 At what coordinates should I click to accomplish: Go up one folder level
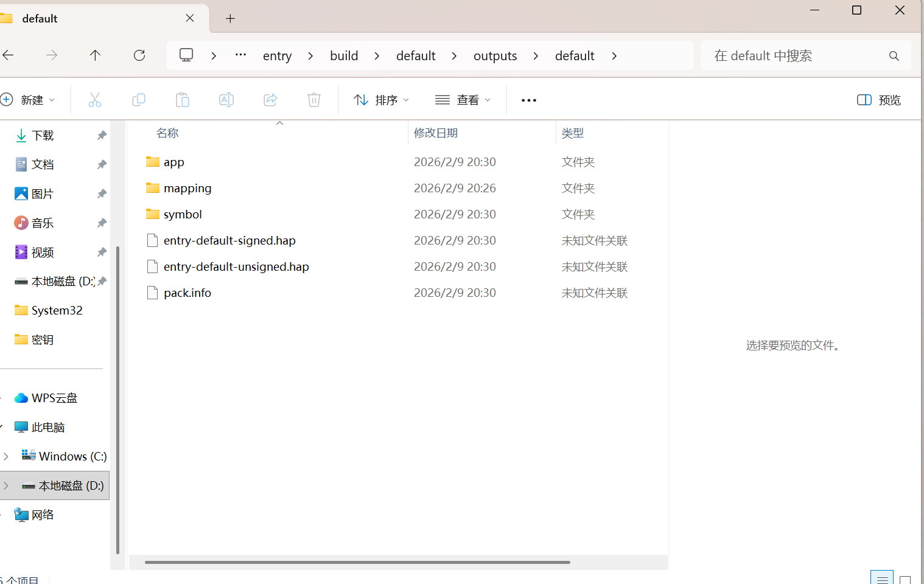(x=95, y=55)
